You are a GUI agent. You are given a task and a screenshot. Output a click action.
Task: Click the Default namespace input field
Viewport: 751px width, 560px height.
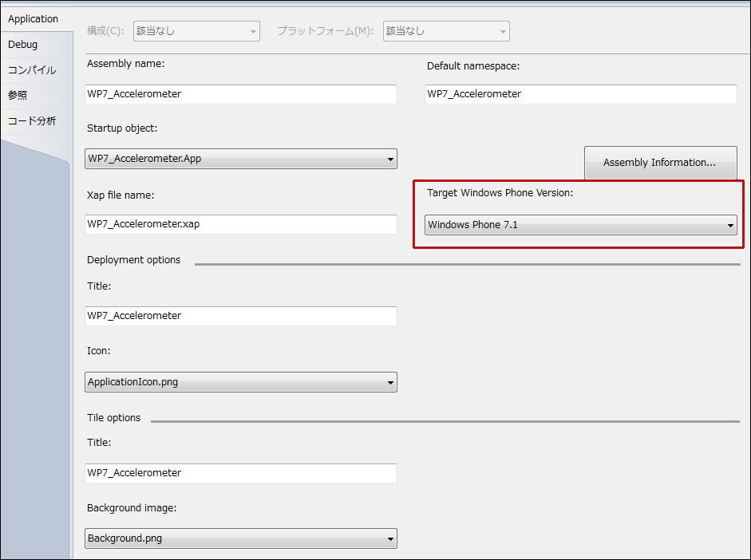tap(580, 94)
